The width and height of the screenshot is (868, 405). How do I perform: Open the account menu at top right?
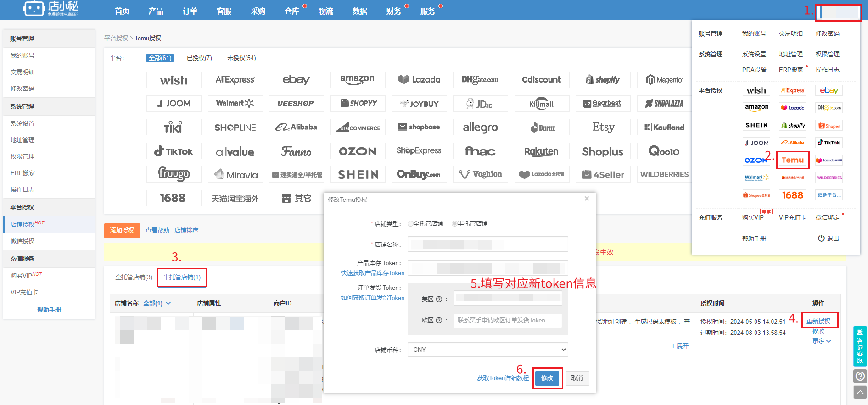[x=838, y=12]
